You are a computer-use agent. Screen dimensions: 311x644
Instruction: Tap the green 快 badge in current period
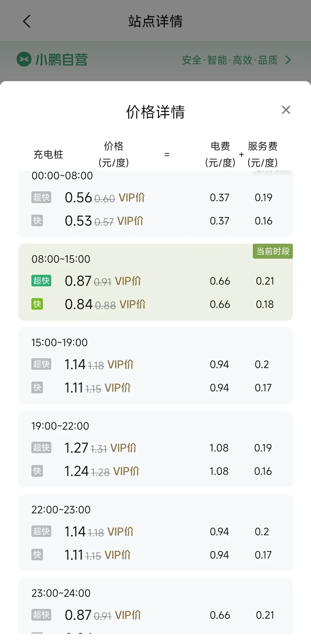click(x=37, y=304)
